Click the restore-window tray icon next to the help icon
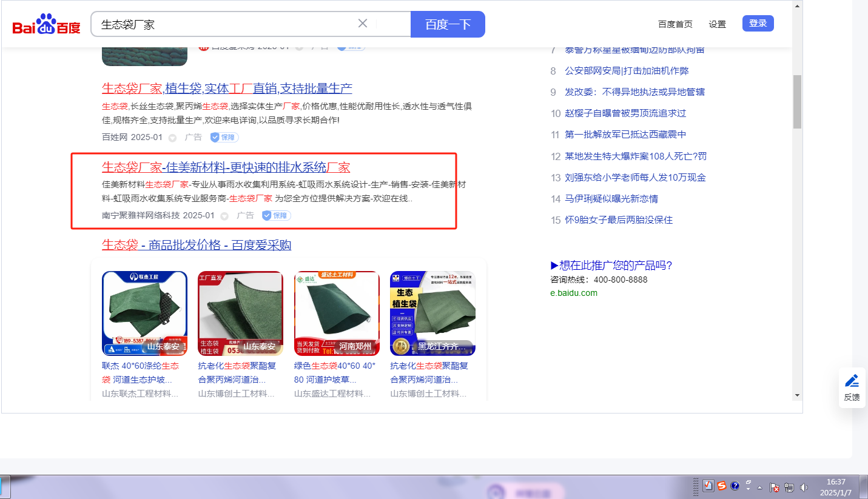 (x=749, y=483)
